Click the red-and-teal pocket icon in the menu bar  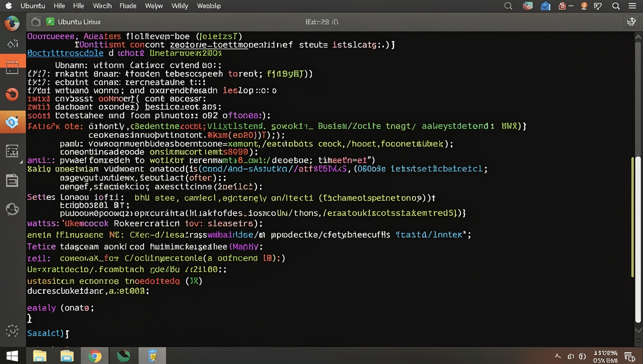pos(528,6)
